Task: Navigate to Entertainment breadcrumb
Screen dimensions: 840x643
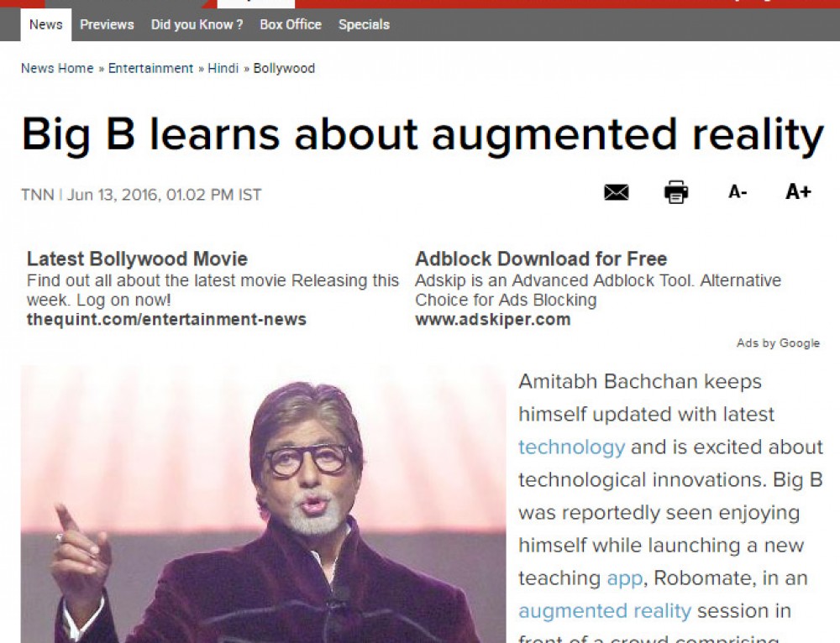Action: tap(150, 68)
